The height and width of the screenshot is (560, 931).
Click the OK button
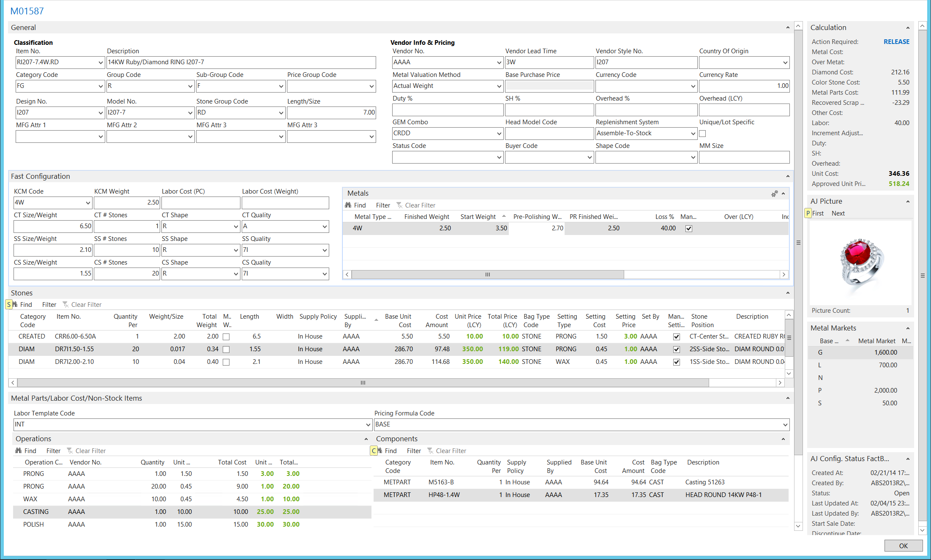pyautogui.click(x=903, y=546)
